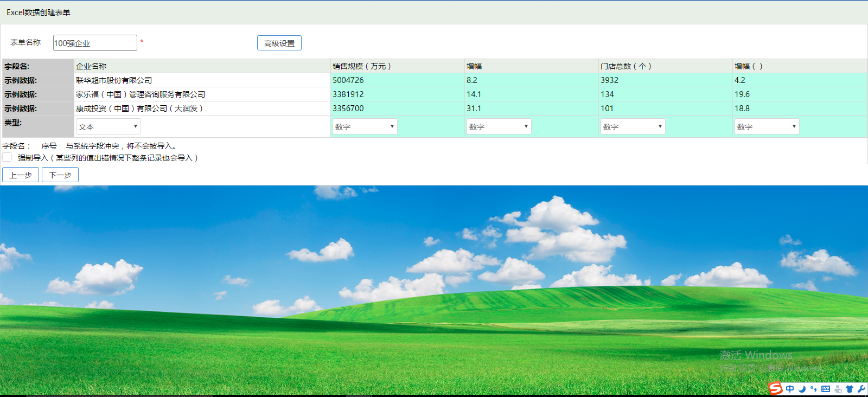Open type dropdown for 门店总数(个) column
Viewport: 868px width, 397px height.
tap(633, 126)
